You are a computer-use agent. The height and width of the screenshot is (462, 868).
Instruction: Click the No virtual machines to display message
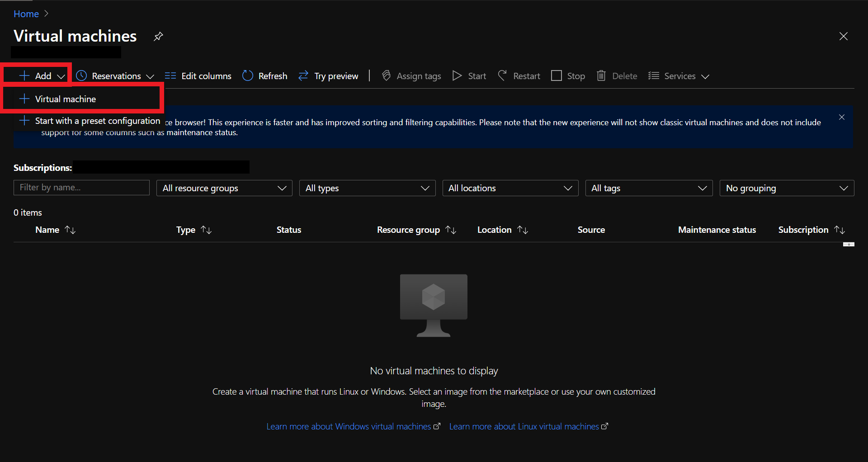click(434, 371)
